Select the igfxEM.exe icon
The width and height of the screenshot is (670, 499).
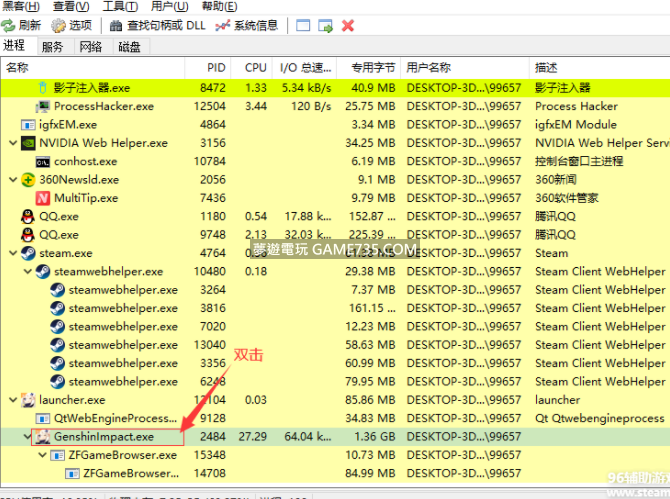[x=28, y=125]
